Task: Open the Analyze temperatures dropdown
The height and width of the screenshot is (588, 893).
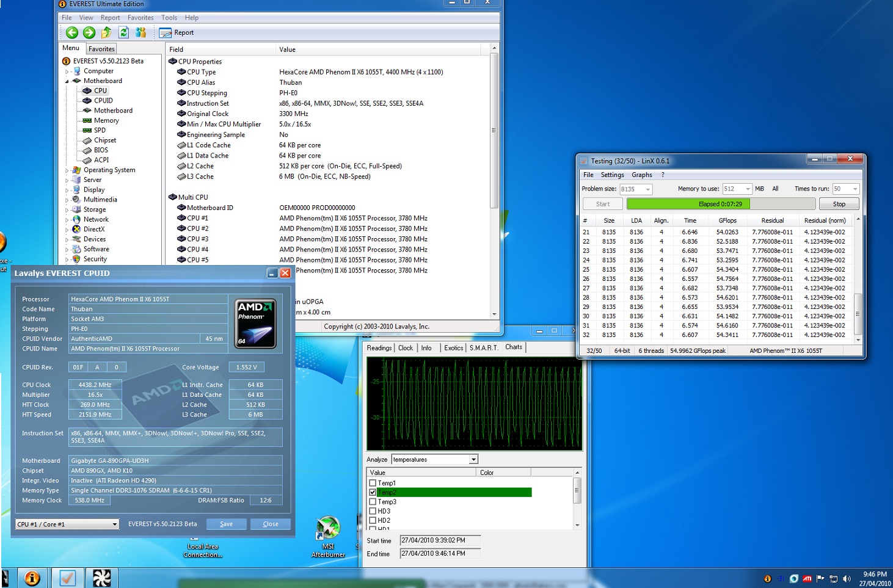Action: (473, 459)
